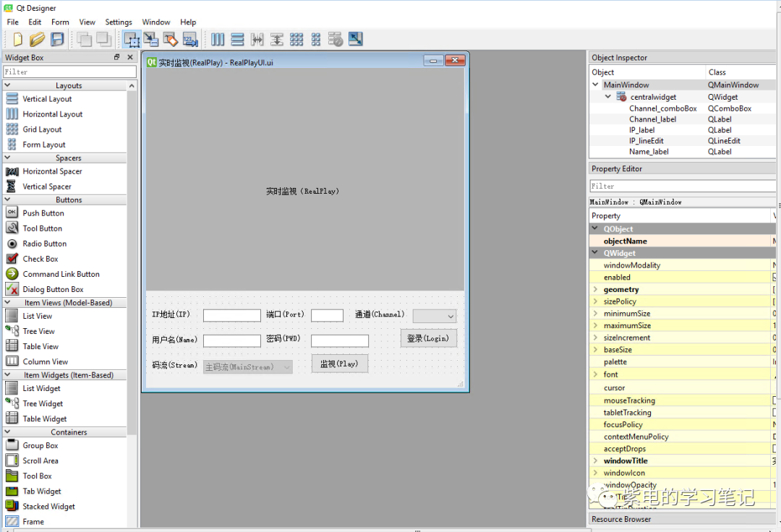Expand the geometry property
781x532 pixels.
595,289
